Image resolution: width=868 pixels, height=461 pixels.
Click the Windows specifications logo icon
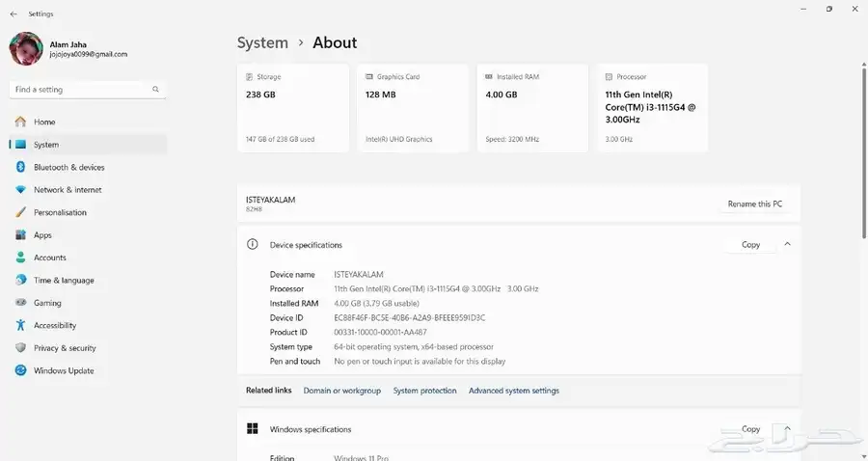point(253,429)
